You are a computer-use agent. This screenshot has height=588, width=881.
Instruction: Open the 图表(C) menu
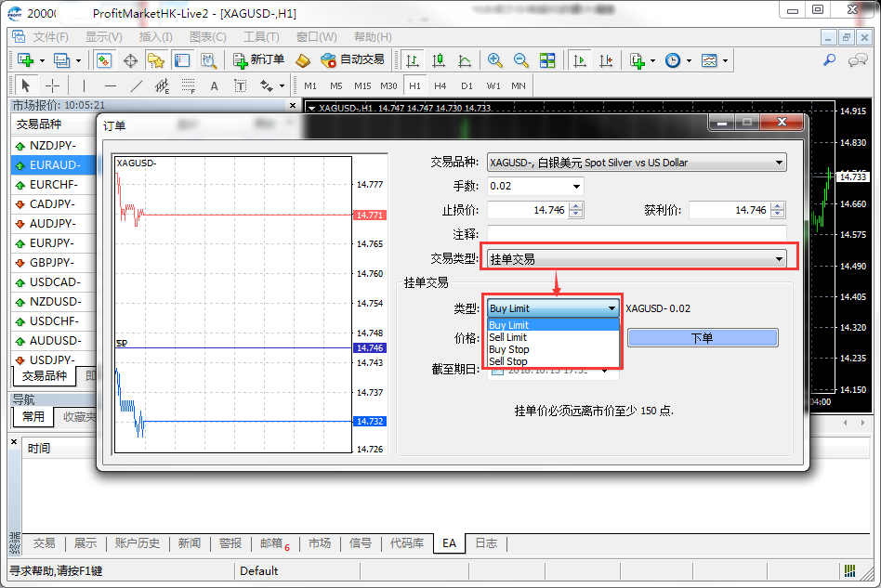(x=207, y=37)
